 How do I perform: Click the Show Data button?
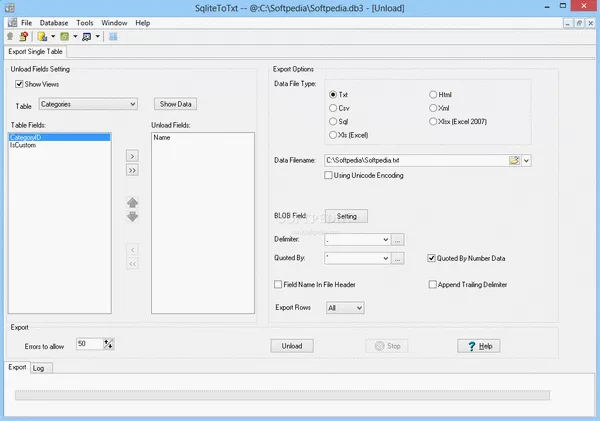tap(175, 104)
